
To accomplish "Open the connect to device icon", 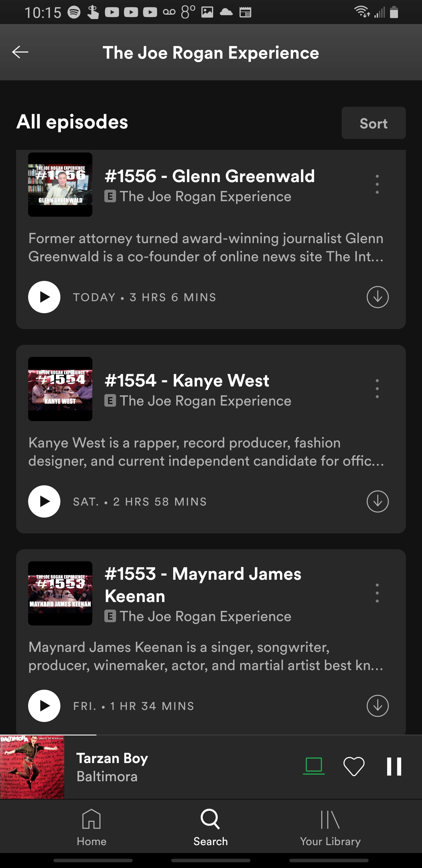I will (x=314, y=766).
